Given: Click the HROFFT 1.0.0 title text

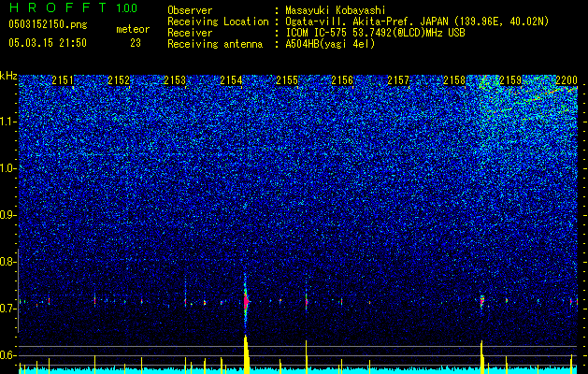Looking at the screenshot, I should click(73, 7).
